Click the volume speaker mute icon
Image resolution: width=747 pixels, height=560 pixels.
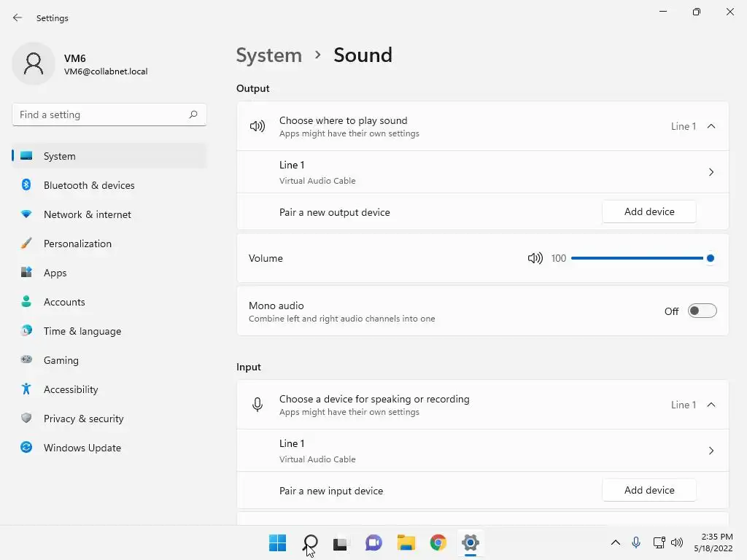[x=535, y=258]
